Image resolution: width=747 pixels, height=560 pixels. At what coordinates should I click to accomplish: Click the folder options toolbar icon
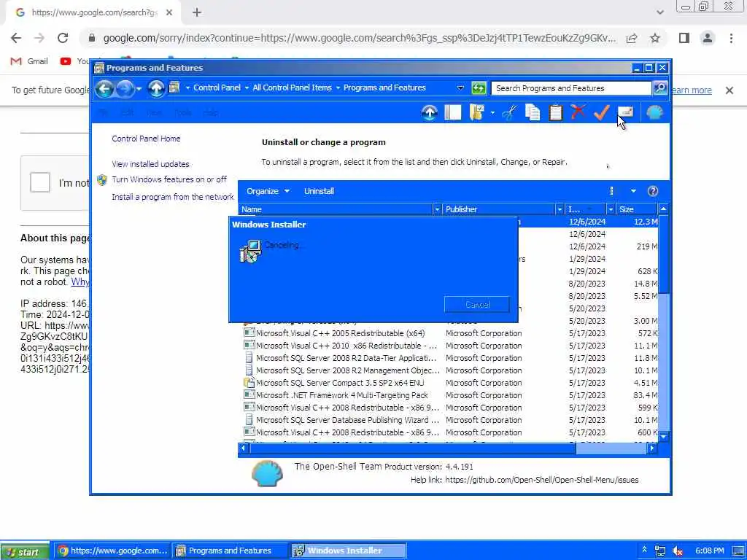(x=477, y=113)
